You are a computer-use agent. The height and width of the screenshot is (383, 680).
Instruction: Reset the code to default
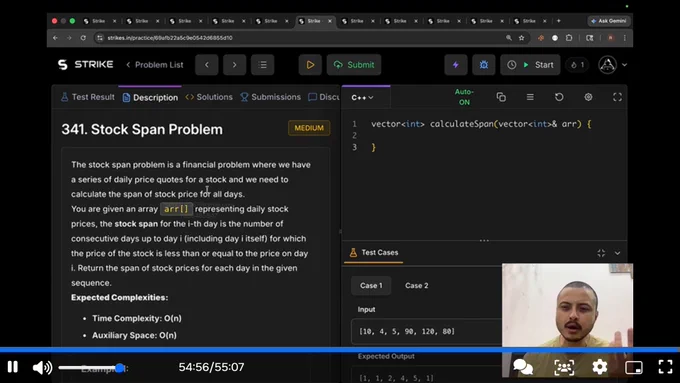tap(559, 97)
